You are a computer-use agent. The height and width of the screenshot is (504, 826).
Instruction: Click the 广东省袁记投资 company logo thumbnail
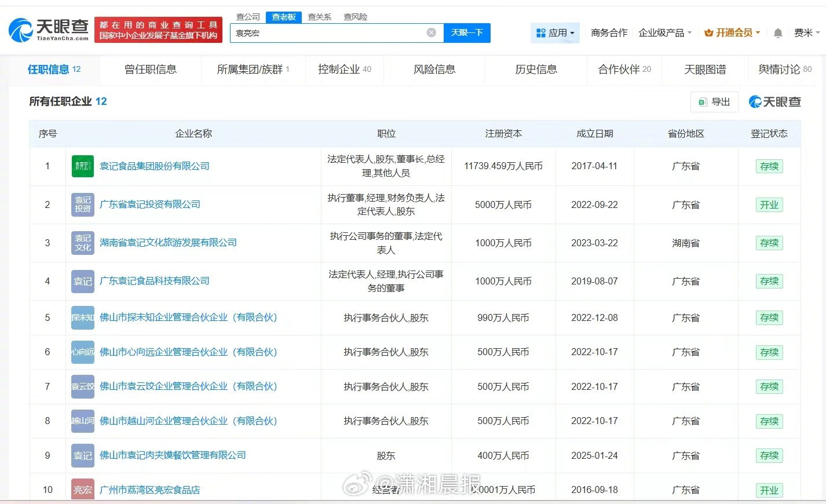[x=82, y=204]
